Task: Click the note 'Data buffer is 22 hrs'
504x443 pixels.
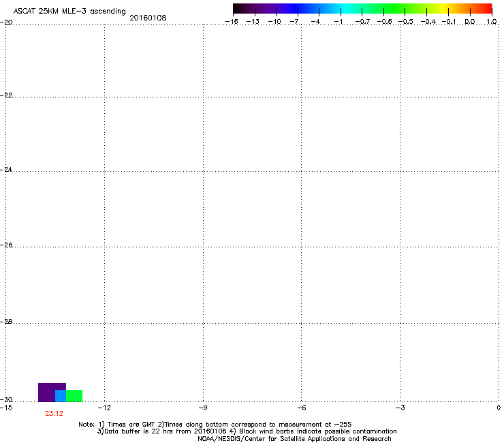Action: pos(139,431)
